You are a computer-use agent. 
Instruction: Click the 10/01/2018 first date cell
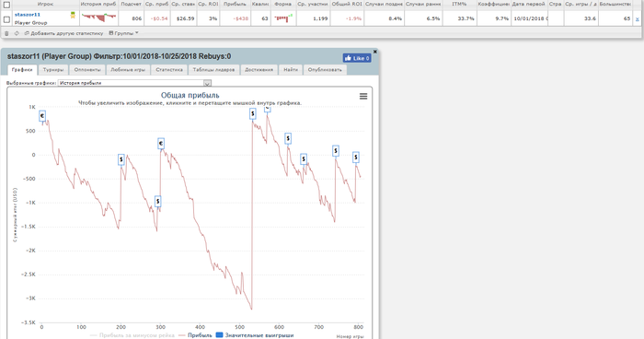point(529,18)
